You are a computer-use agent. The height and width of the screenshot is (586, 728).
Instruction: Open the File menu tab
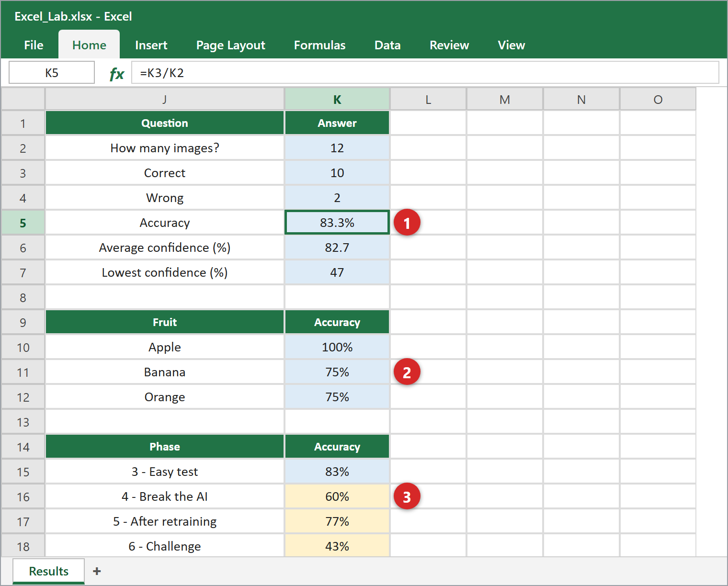34,45
